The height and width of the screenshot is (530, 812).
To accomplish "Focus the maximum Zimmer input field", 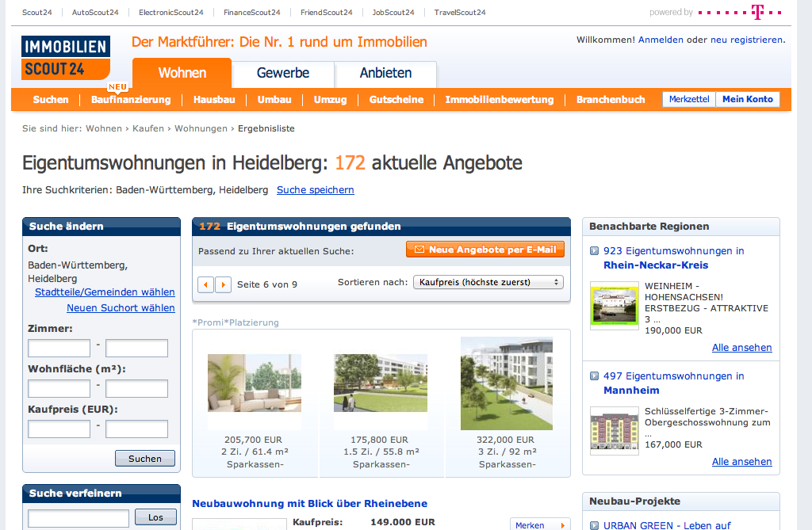I will coord(136,349).
